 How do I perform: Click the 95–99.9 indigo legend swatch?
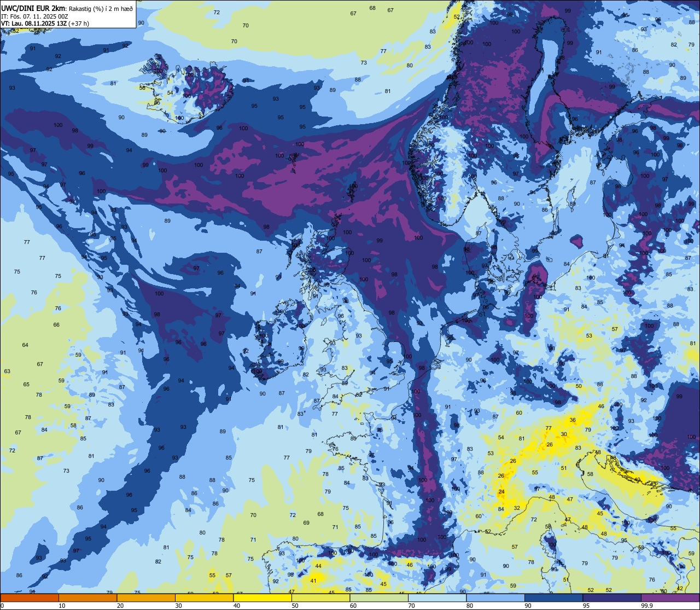coord(612,597)
